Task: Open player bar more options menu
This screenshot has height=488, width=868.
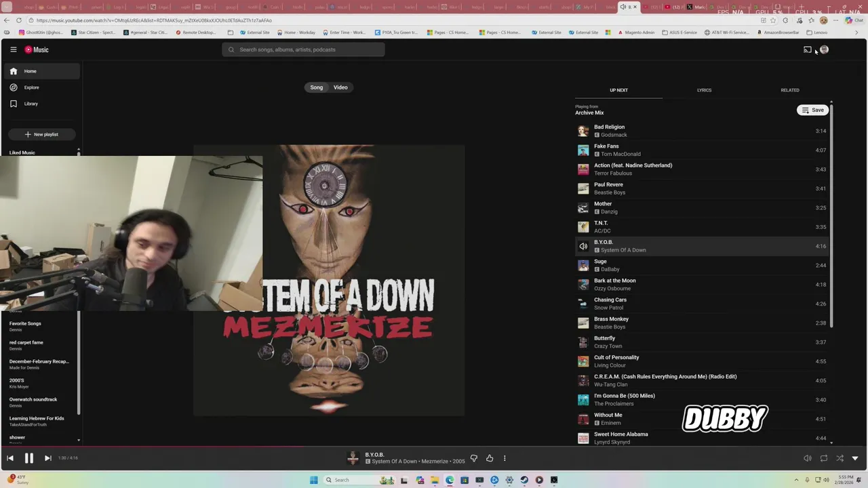Action: pos(505,458)
